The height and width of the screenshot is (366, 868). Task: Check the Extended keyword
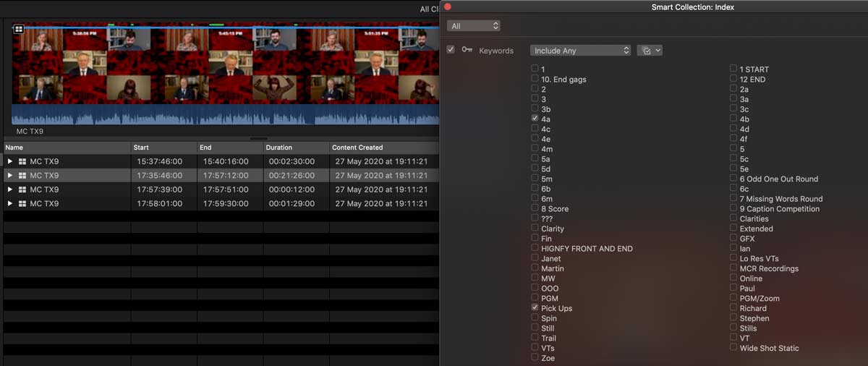click(733, 228)
